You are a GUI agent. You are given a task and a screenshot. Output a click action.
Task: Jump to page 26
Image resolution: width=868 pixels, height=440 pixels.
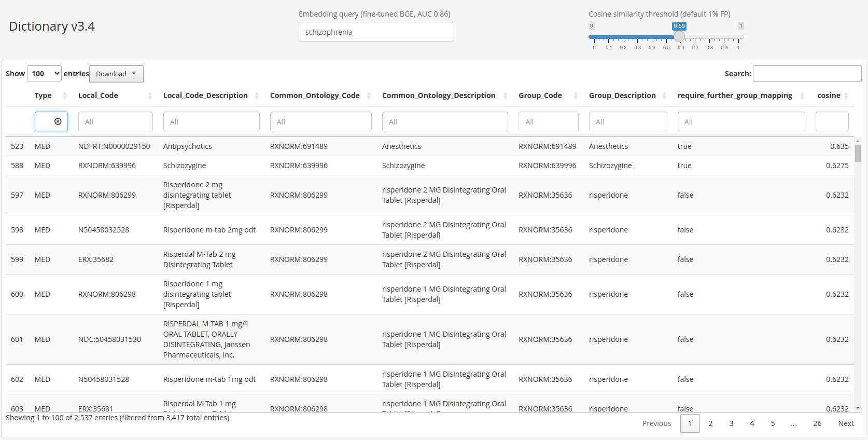(x=817, y=423)
